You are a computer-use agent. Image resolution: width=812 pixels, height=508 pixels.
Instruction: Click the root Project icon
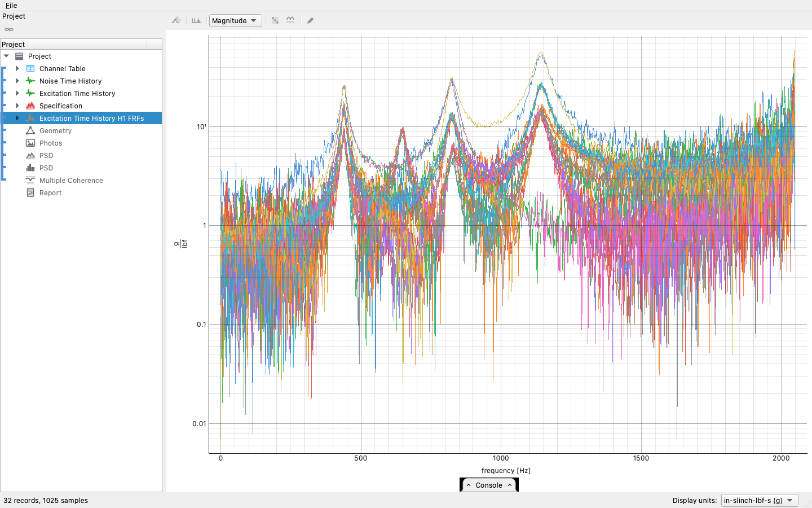pos(19,56)
